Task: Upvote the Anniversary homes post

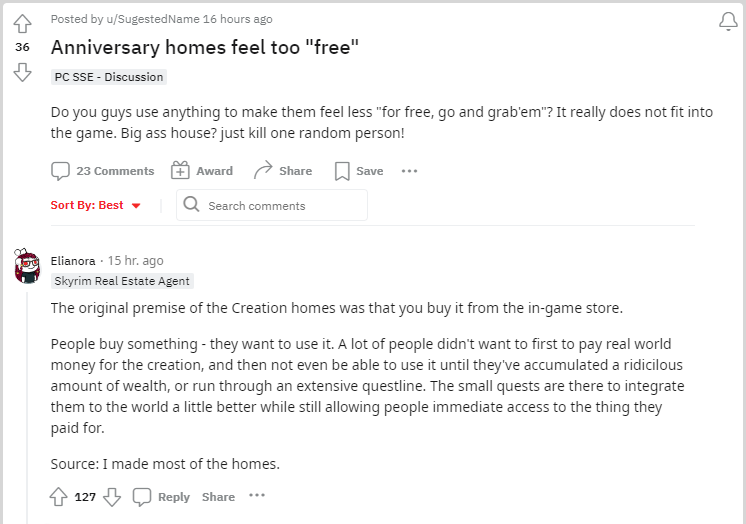Action: pyautogui.click(x=22, y=21)
